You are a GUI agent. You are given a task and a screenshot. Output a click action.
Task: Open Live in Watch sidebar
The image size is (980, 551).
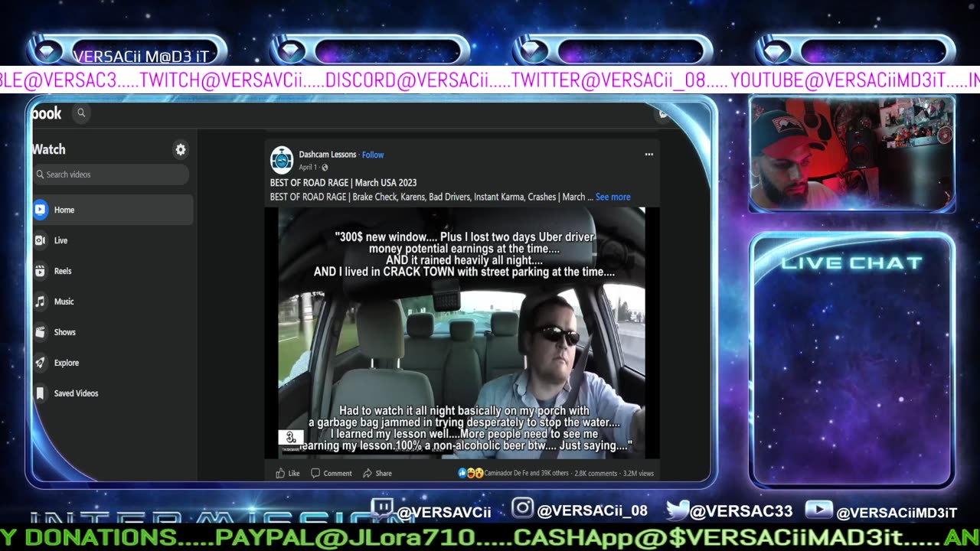click(x=113, y=240)
